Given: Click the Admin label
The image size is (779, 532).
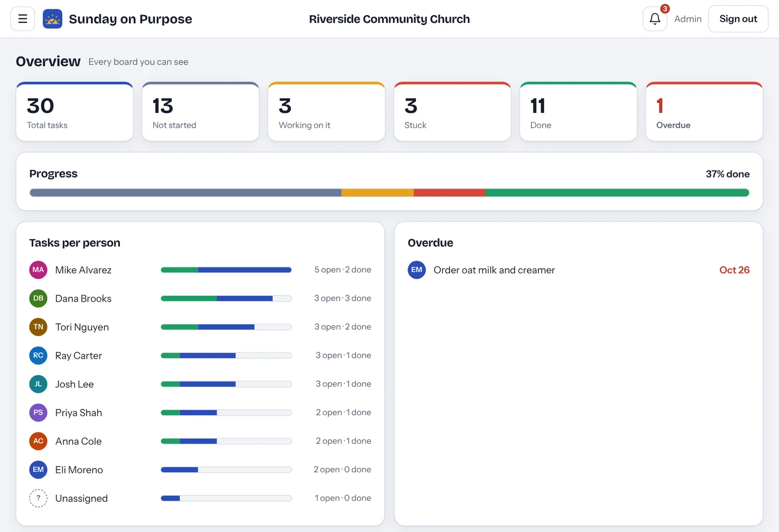Looking at the screenshot, I should (x=688, y=19).
